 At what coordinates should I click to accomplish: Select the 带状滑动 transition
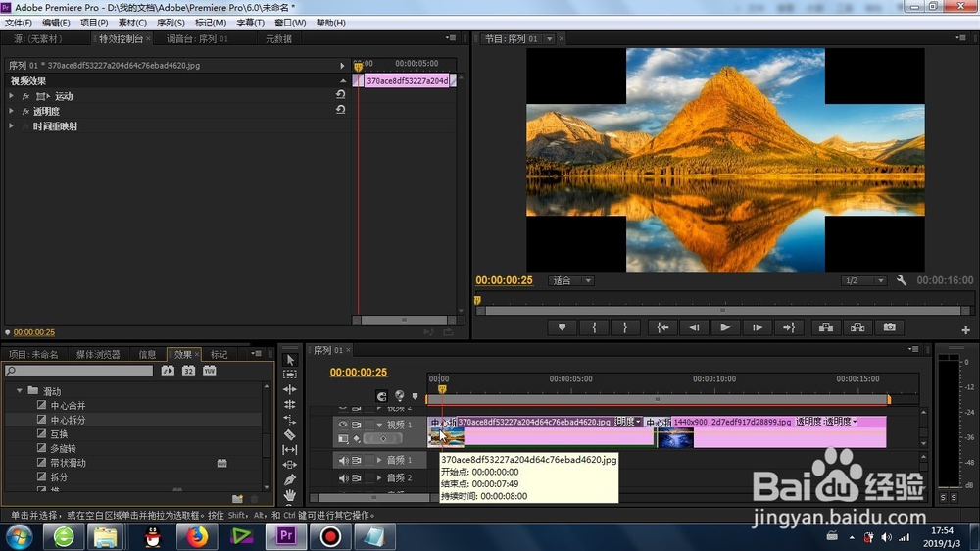click(69, 463)
